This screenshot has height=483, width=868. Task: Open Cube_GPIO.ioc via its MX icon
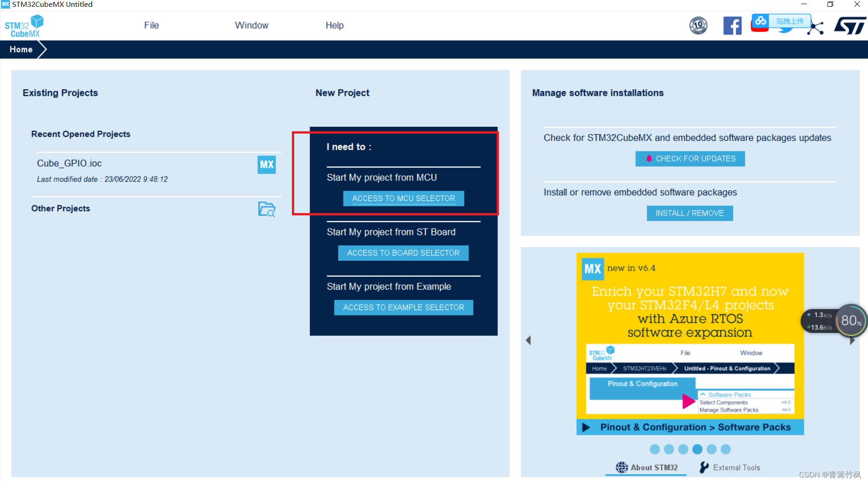click(x=266, y=164)
